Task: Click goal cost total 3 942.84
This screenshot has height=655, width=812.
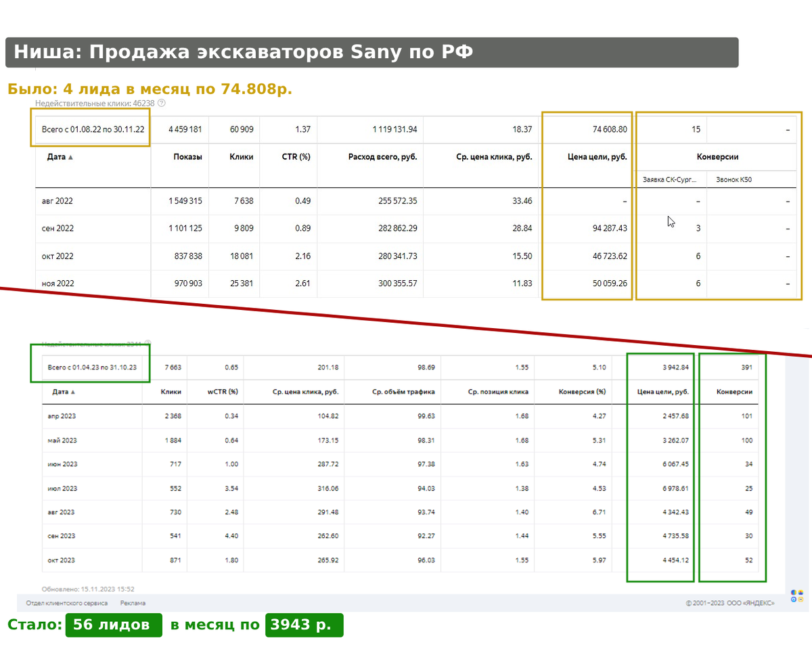Action: [x=675, y=367]
